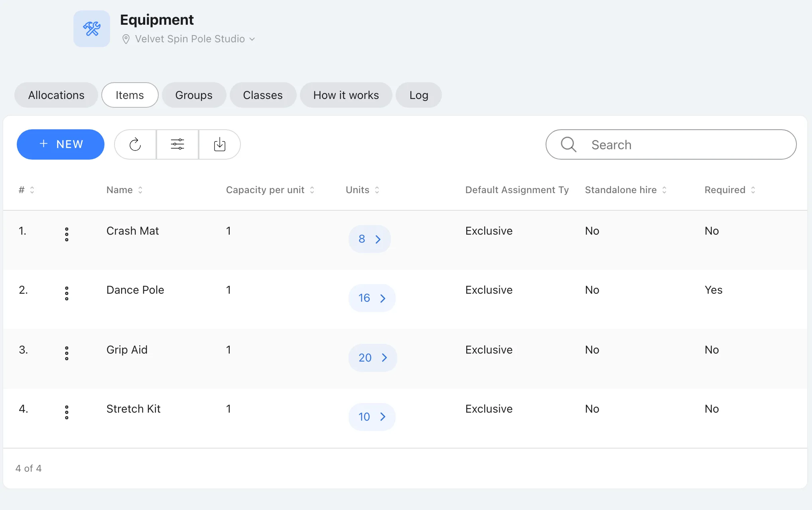Open the filter sliders icon
812x510 pixels.
click(177, 144)
